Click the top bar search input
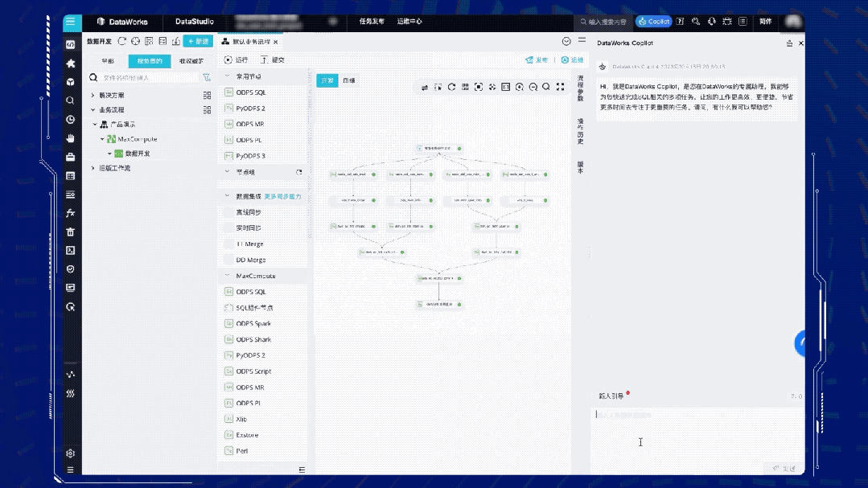 [603, 22]
